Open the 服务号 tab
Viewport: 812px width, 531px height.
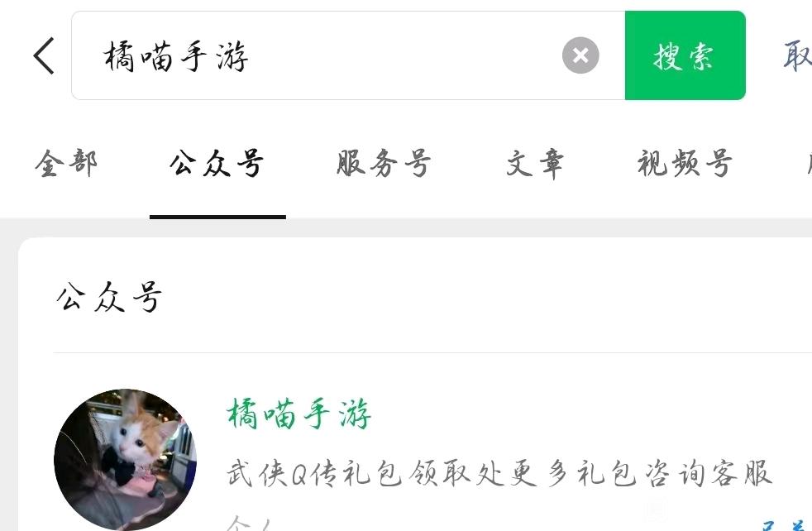384,163
